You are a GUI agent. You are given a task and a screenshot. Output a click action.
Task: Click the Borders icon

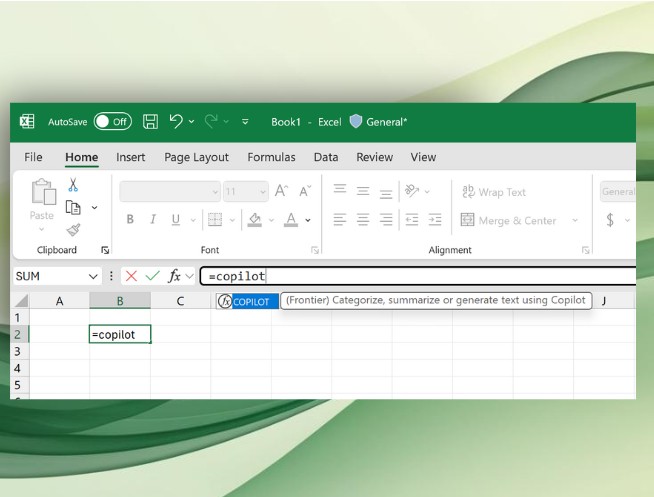[x=215, y=219]
